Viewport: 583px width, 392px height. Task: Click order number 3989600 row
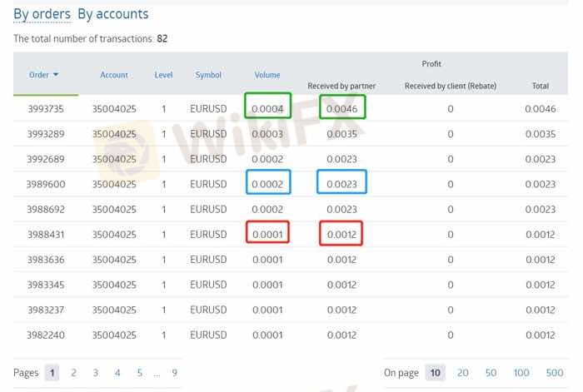click(x=45, y=184)
